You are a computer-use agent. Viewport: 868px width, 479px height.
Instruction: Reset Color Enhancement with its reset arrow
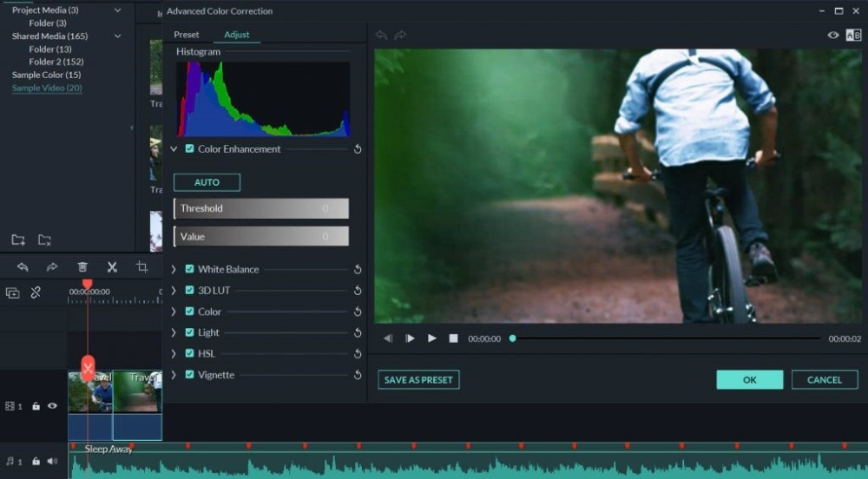(358, 149)
